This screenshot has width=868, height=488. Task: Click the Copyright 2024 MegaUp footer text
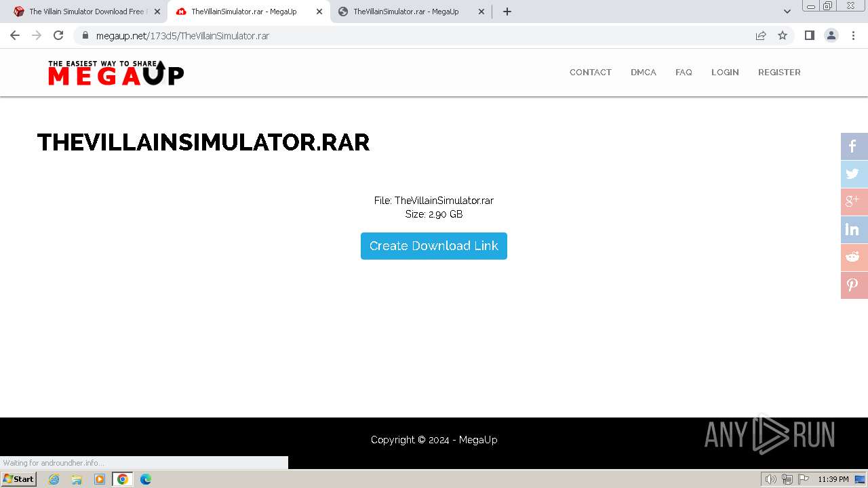pyautogui.click(x=434, y=440)
